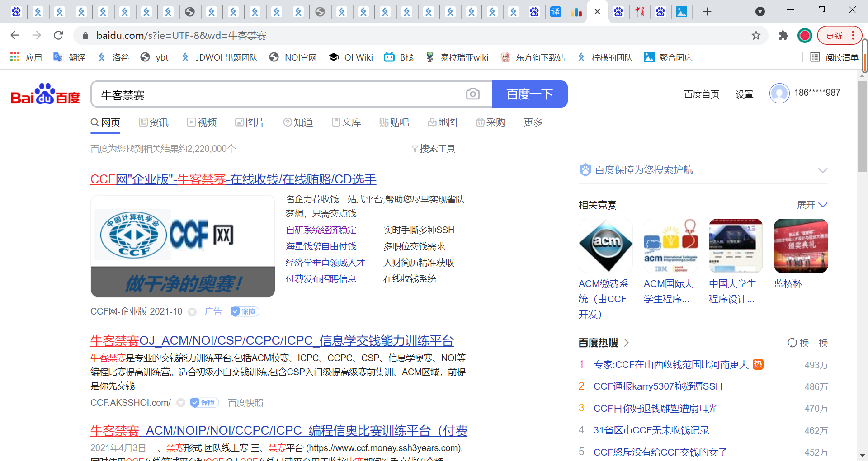Open the 蓝桥杯 thumbnail
The height and width of the screenshot is (461, 868).
(801, 246)
